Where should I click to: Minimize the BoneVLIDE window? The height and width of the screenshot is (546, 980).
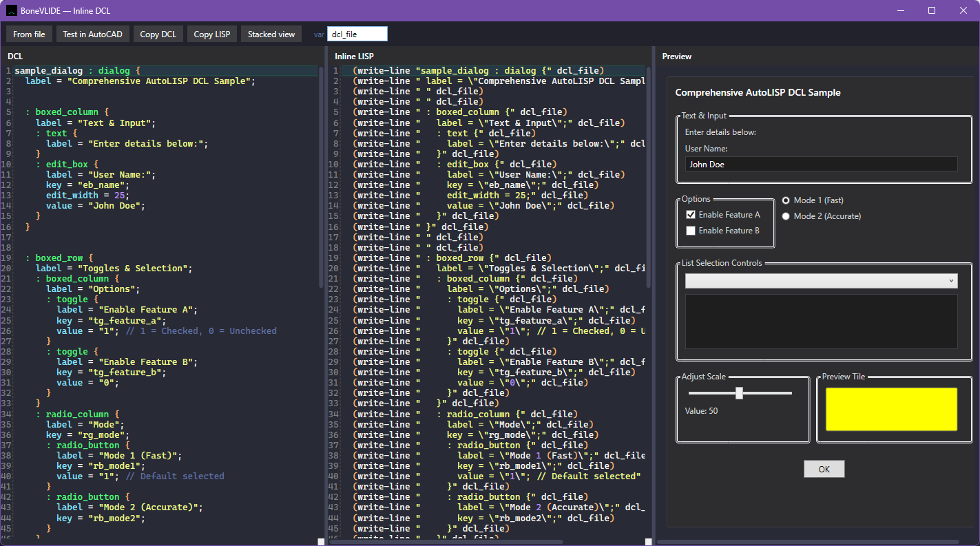pyautogui.click(x=900, y=10)
